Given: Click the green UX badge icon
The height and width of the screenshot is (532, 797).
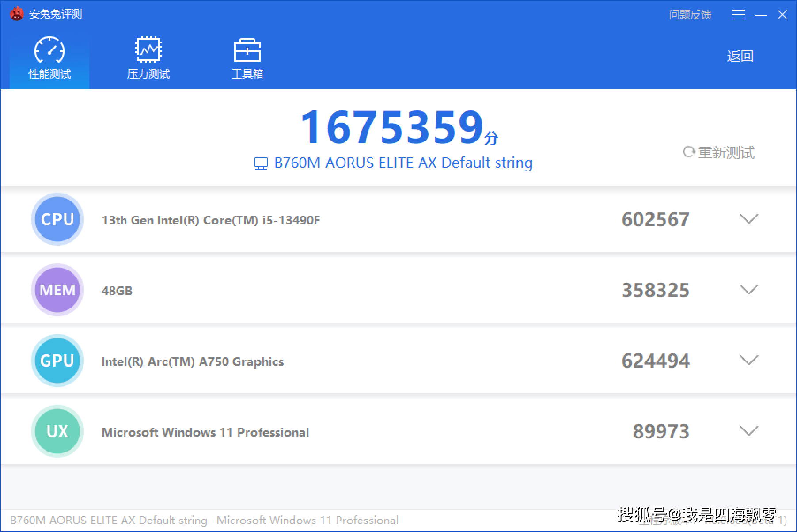Looking at the screenshot, I should 57,431.
